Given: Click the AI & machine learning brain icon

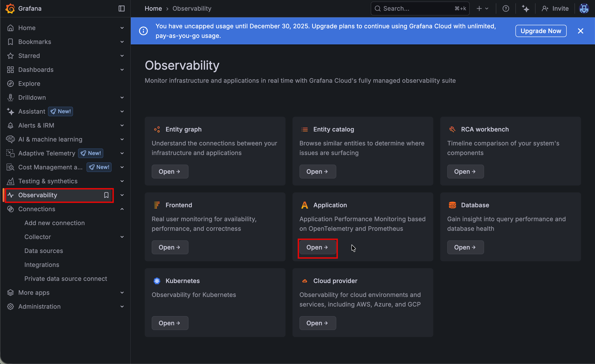Looking at the screenshot, I should (x=10, y=139).
